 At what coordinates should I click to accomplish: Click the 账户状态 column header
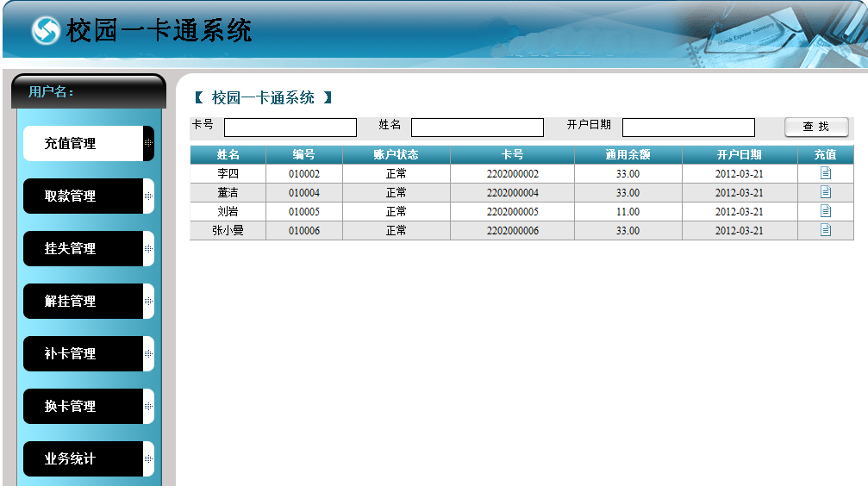[x=397, y=154]
